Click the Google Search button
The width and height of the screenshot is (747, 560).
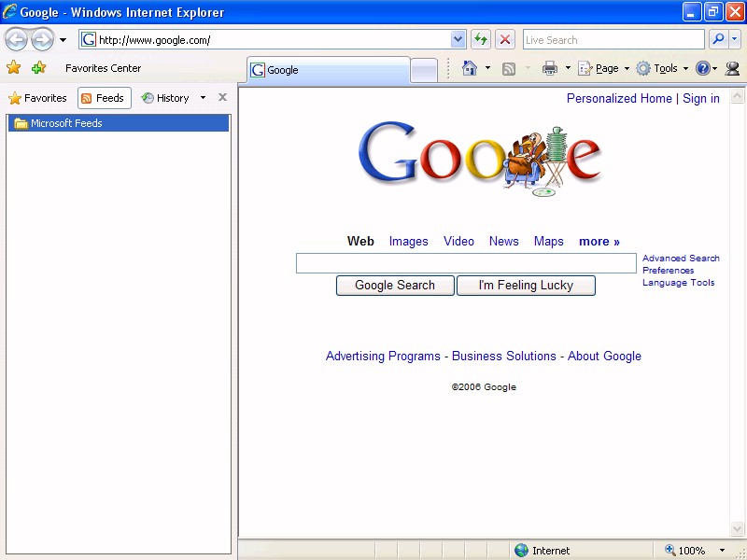click(x=395, y=286)
